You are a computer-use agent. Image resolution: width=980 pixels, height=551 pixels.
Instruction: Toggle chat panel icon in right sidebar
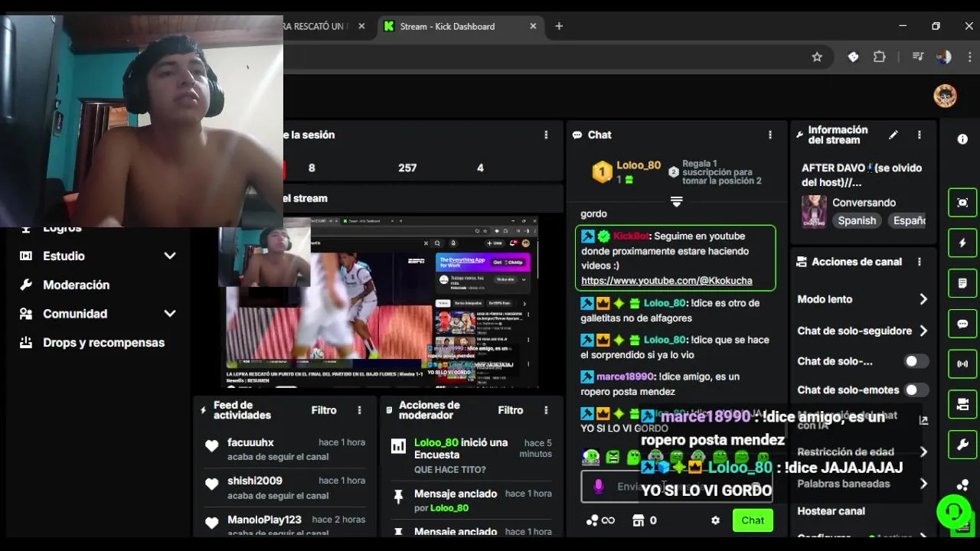[962, 324]
